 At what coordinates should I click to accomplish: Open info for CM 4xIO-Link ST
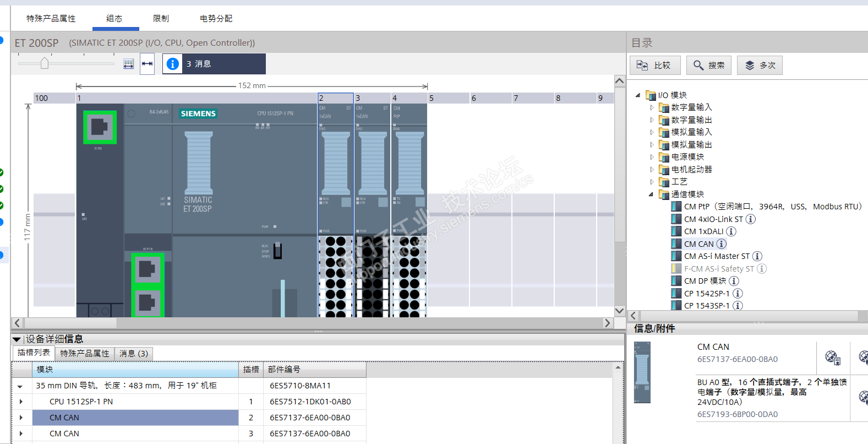point(750,219)
